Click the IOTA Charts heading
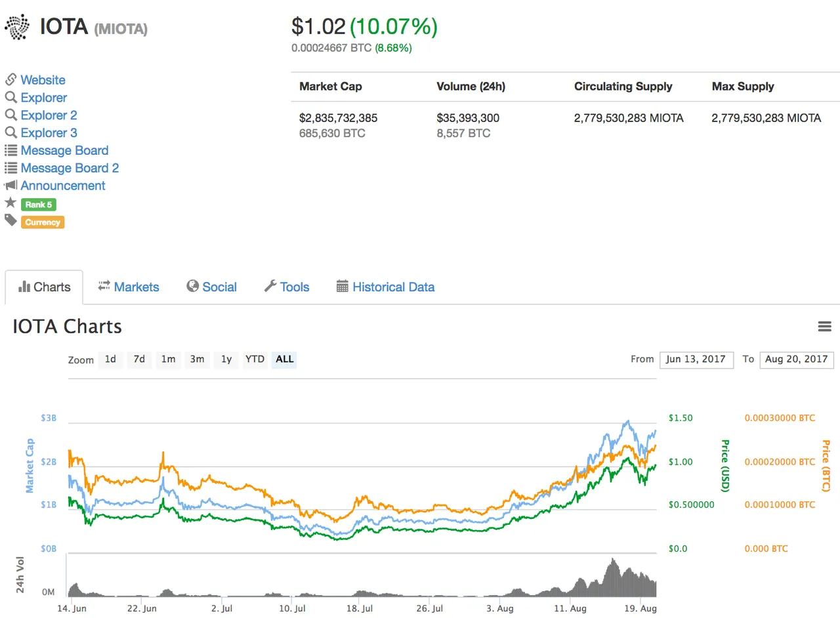 [x=67, y=327]
